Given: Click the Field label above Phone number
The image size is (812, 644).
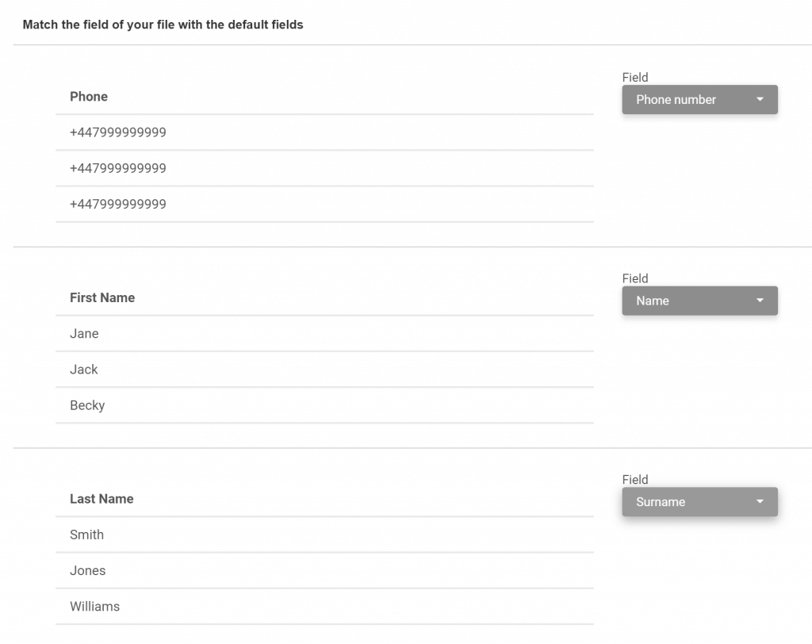Looking at the screenshot, I should (x=635, y=77).
